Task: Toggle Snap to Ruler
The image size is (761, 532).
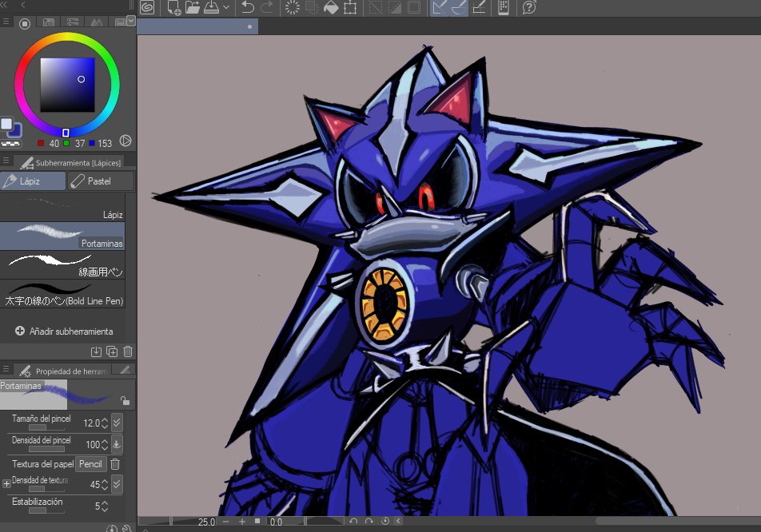Action: pos(440,7)
